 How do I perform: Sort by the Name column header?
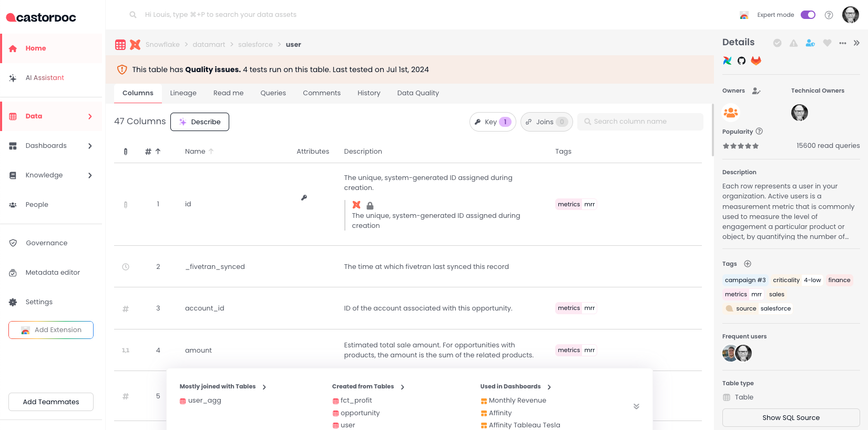[199, 152]
